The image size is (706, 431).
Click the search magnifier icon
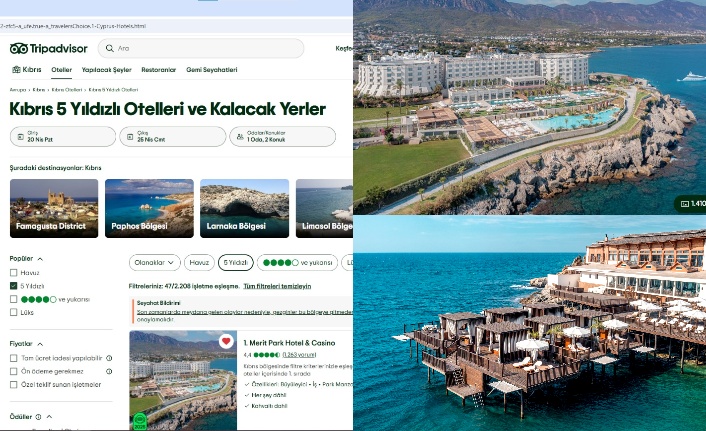(109, 48)
